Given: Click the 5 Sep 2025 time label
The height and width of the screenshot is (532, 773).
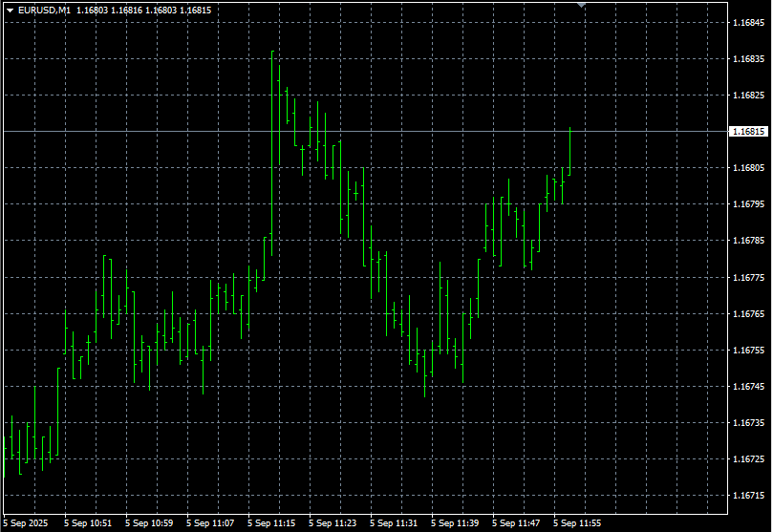Looking at the screenshot, I should 27,523.
